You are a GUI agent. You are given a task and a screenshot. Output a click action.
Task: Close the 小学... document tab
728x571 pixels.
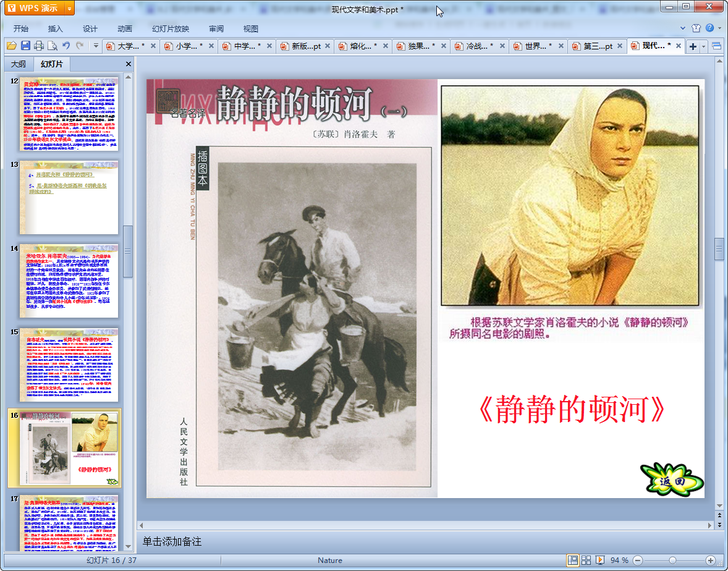pyautogui.click(x=211, y=46)
